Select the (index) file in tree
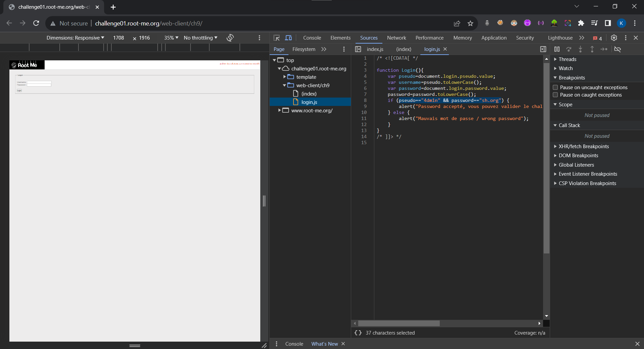 click(309, 94)
